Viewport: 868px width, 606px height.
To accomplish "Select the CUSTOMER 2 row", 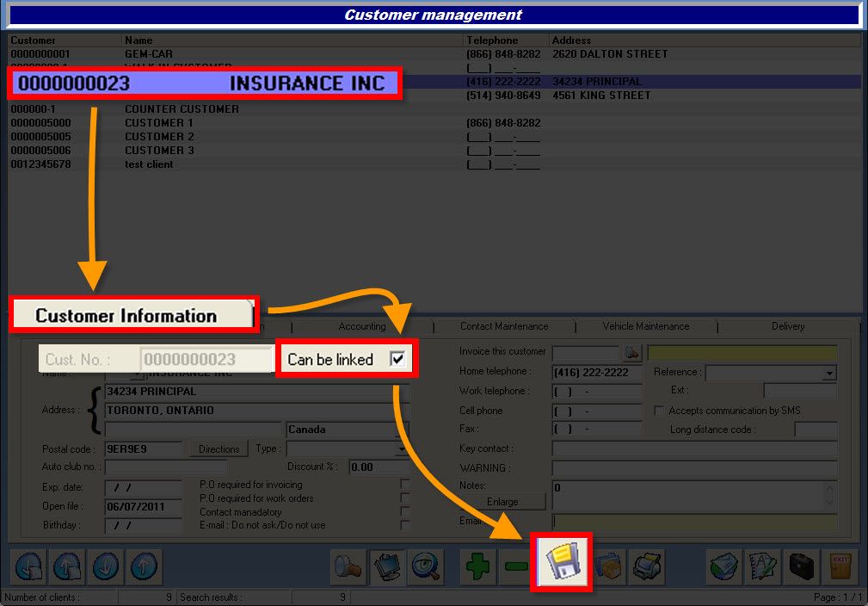I will [x=434, y=137].
